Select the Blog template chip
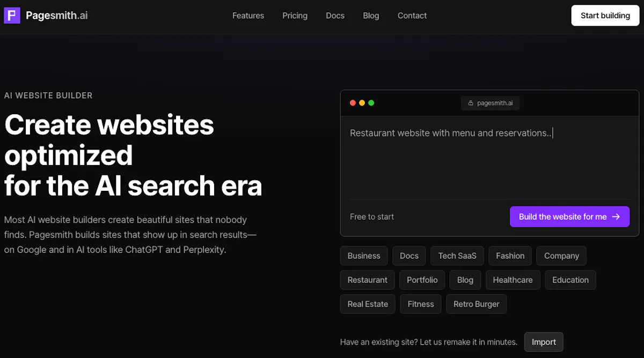 [x=465, y=280]
